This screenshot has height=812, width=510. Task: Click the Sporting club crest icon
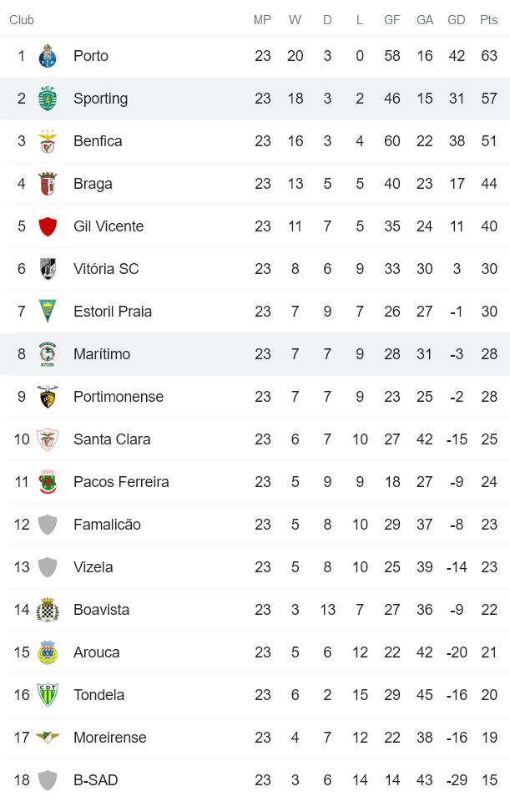coord(48,99)
